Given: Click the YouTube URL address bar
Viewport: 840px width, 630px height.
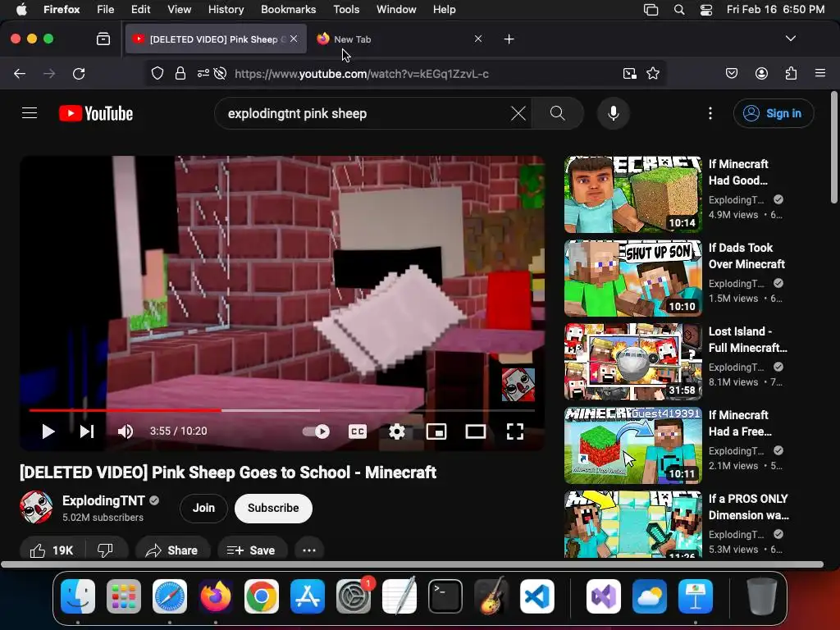Looking at the screenshot, I should click(362, 74).
